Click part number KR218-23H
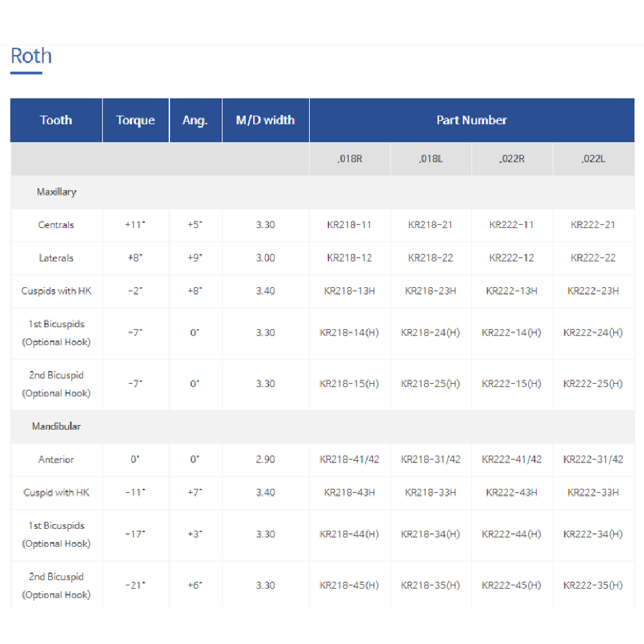Screen dimensions: 644x644 click(431, 291)
